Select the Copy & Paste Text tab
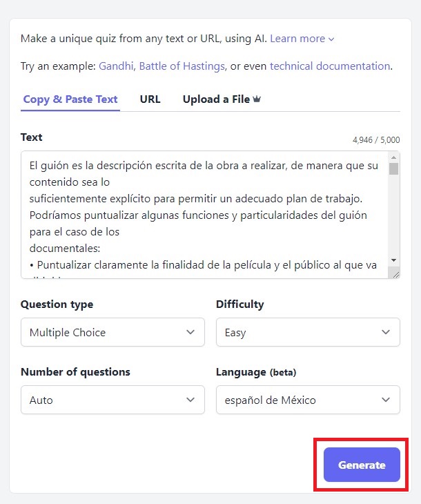The height and width of the screenshot is (504, 421). (x=70, y=99)
